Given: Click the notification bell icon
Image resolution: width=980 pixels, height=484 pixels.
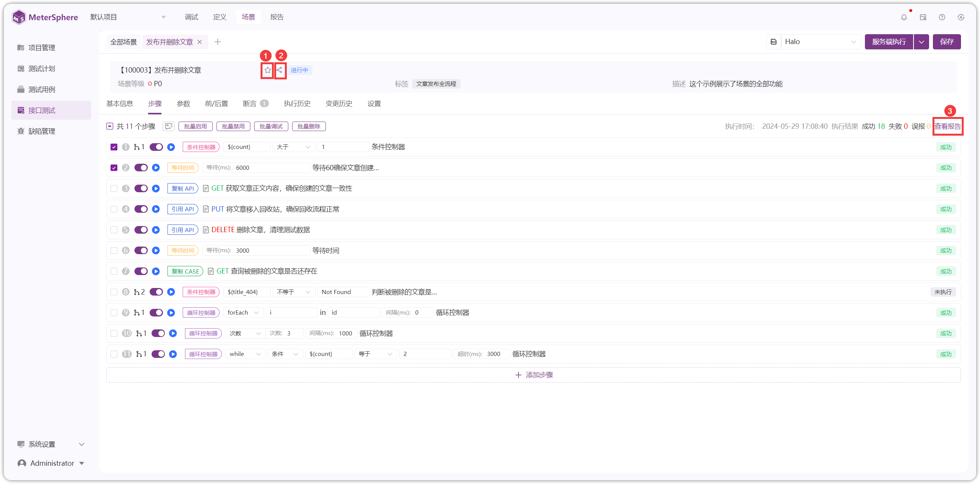Looking at the screenshot, I should (x=904, y=17).
